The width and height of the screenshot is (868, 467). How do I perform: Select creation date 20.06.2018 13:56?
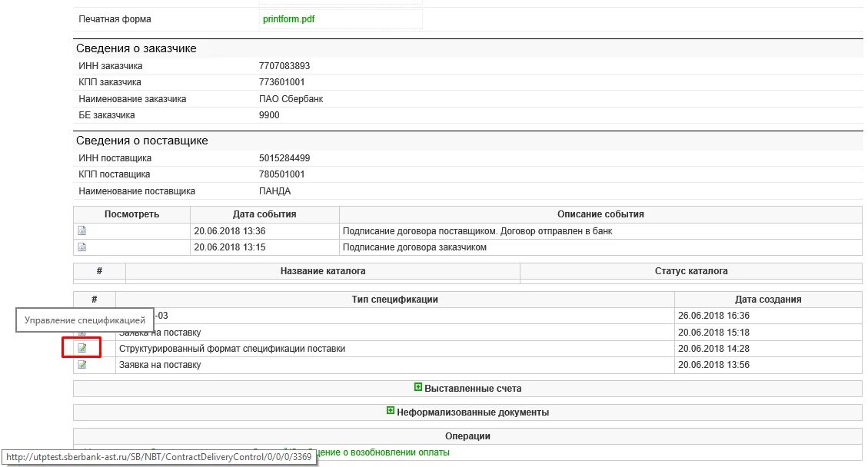tap(713, 365)
